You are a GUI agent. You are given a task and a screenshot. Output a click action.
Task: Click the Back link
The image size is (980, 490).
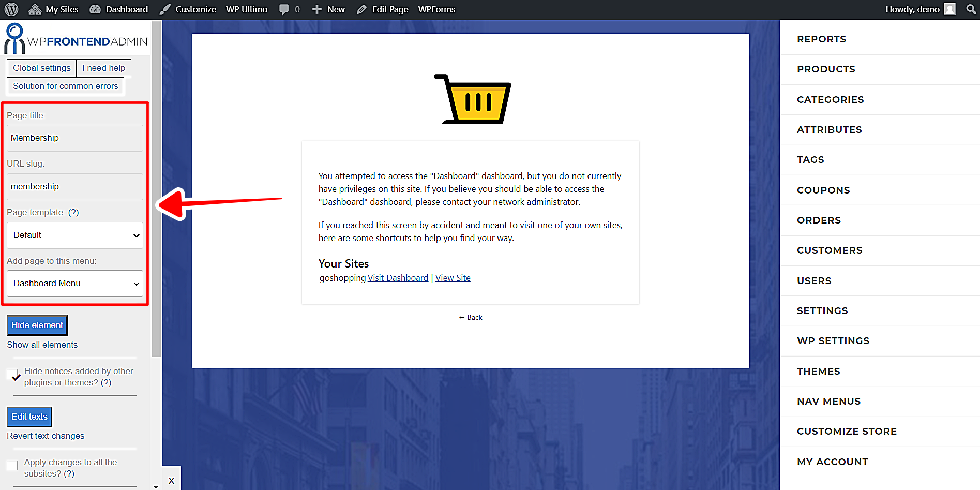coord(471,317)
